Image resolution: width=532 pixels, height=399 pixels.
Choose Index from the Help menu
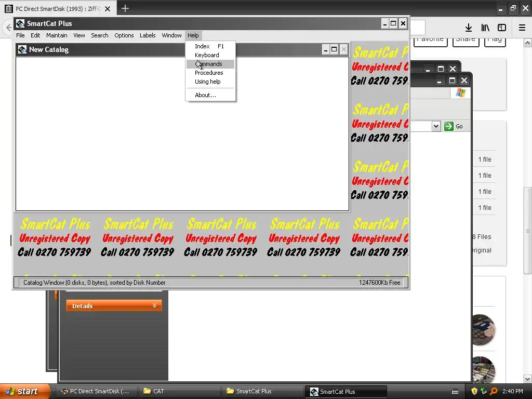(210, 46)
